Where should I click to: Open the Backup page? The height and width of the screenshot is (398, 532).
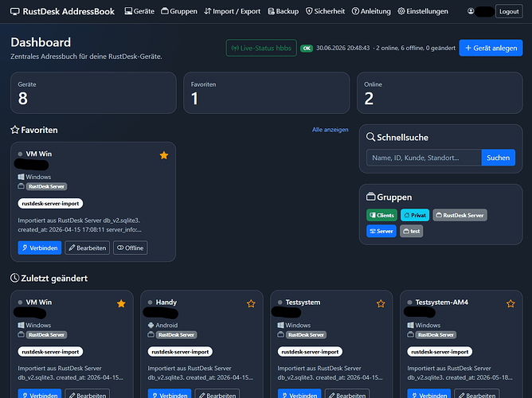[x=284, y=11]
